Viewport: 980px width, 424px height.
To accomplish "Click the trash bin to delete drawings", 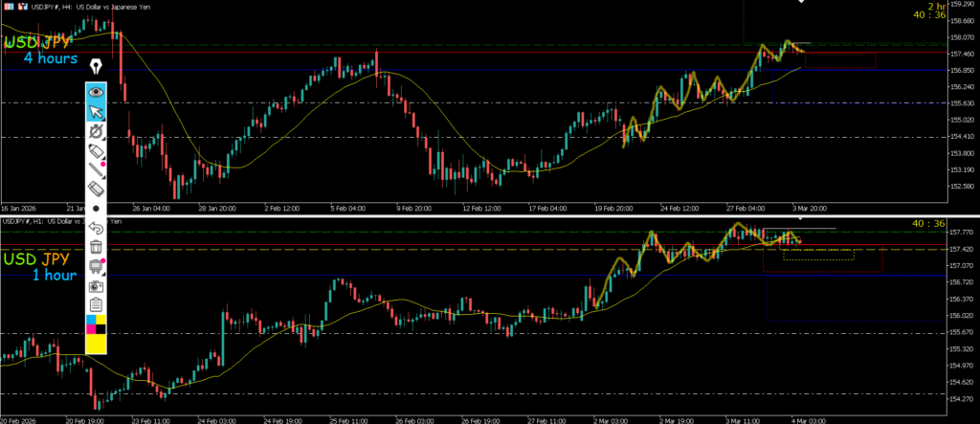I will click(x=96, y=246).
